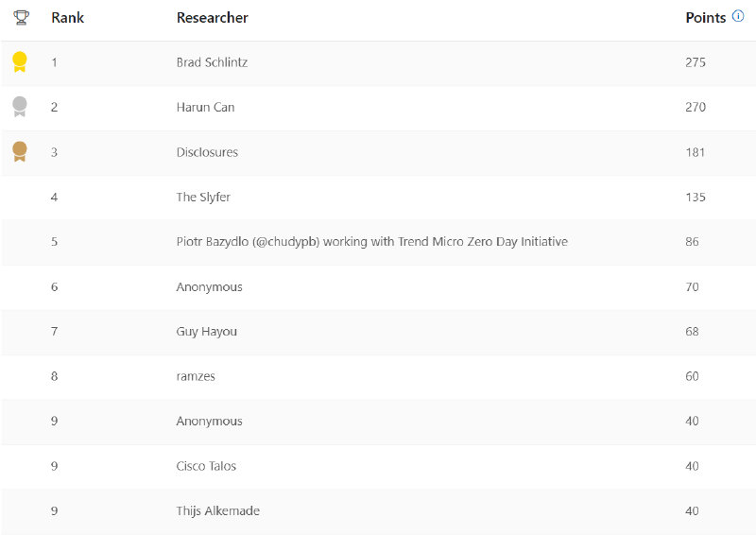Click the trophy icon in header
756x535 pixels.
pyautogui.click(x=21, y=18)
